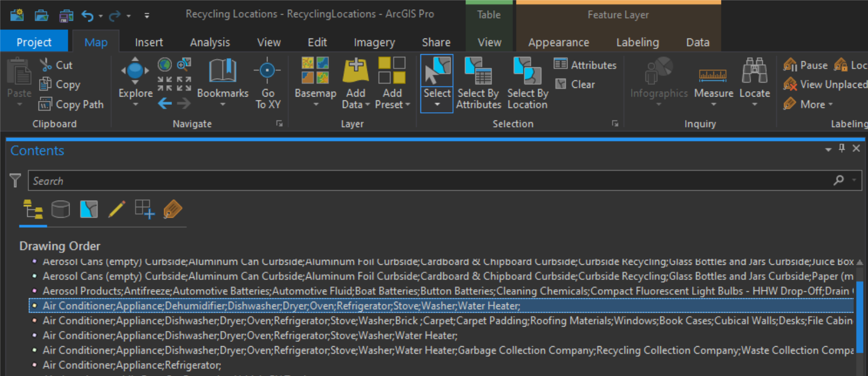Open the Add Preset dropdown
Viewport: 868px width, 376px height.
(392, 83)
